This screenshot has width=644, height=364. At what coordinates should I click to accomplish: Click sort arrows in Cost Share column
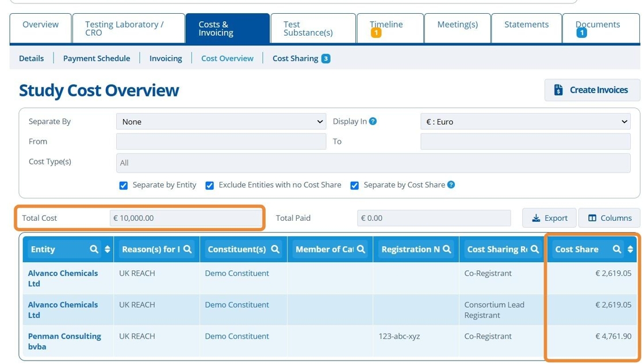click(630, 249)
